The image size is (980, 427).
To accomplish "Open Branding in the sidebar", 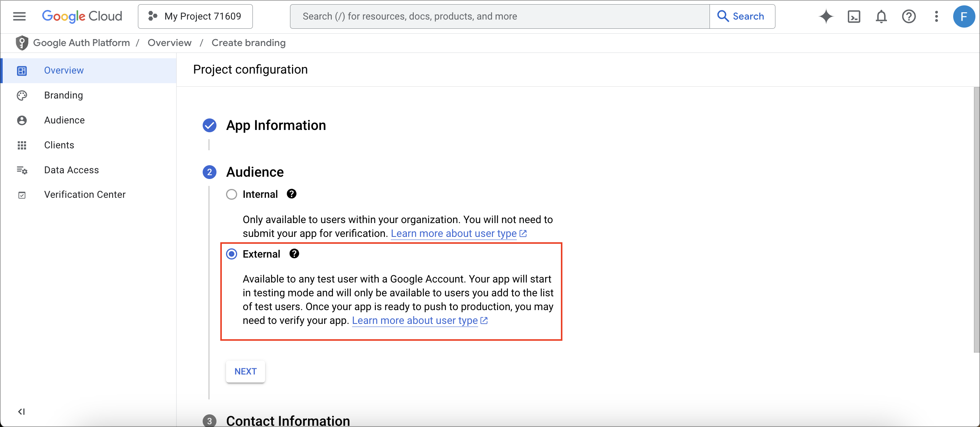I will pyautogui.click(x=89, y=95).
